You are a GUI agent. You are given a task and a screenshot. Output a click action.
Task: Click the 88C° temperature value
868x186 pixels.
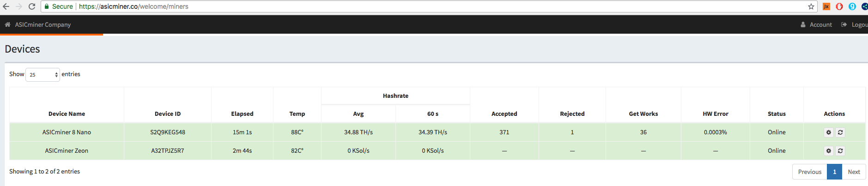(x=297, y=132)
